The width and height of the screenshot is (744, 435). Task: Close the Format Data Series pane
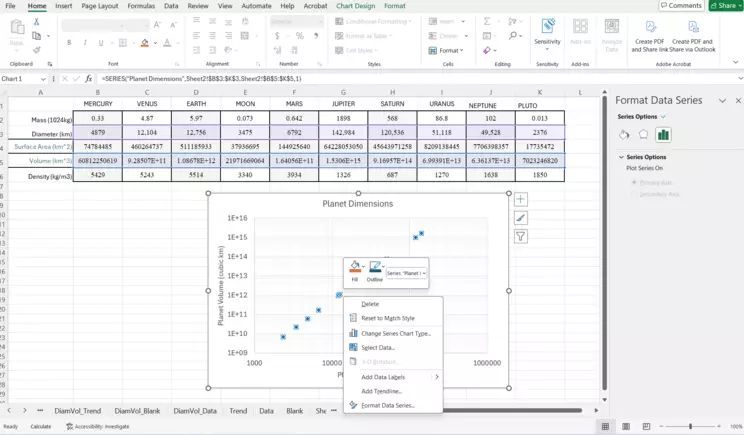tap(738, 101)
